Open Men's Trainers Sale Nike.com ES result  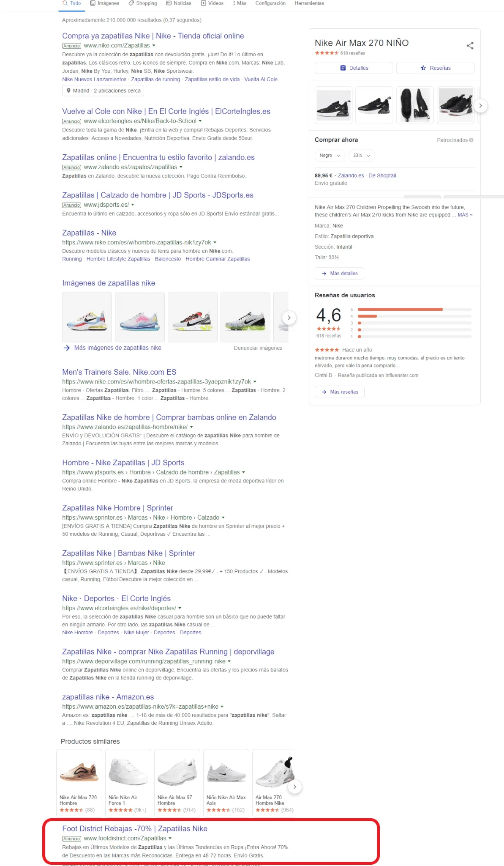pyautogui.click(x=119, y=372)
